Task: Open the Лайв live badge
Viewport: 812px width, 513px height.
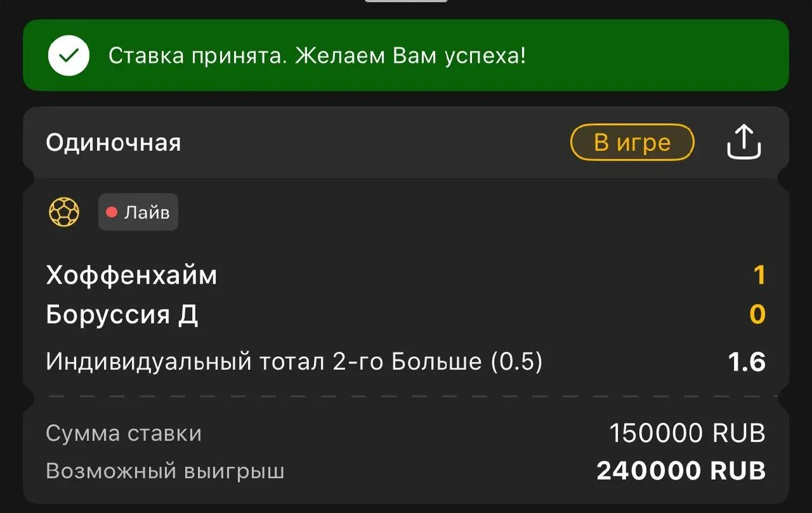Action: click(x=138, y=212)
